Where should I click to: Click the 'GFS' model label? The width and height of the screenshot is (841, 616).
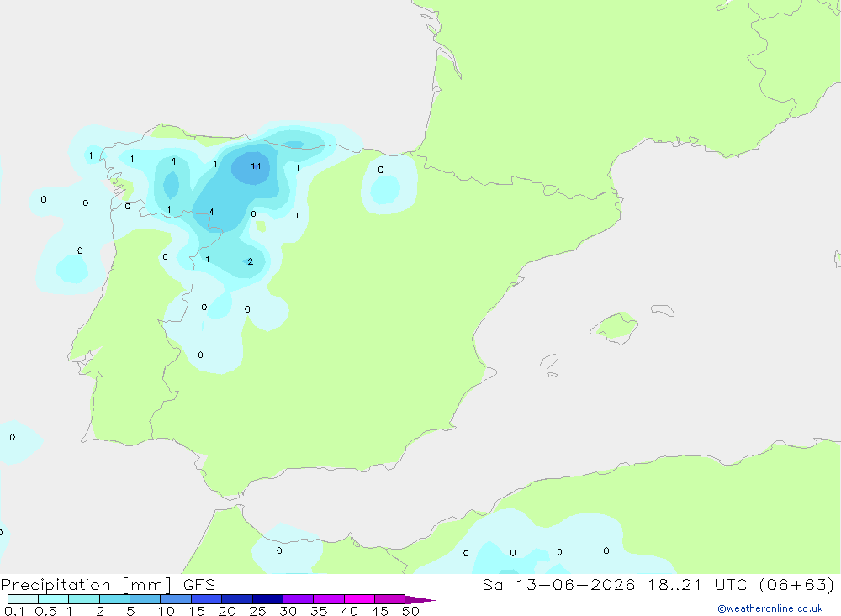[x=199, y=585]
